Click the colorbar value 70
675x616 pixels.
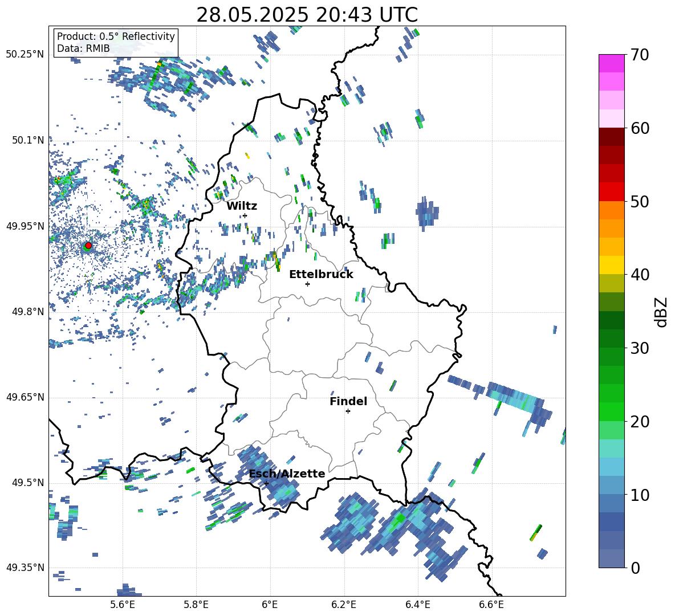(640, 55)
